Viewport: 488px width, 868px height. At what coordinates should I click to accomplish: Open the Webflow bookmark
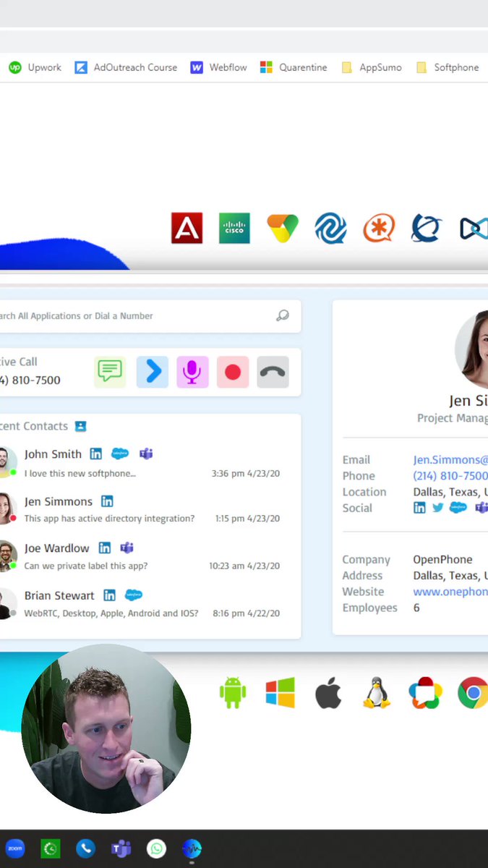[218, 67]
